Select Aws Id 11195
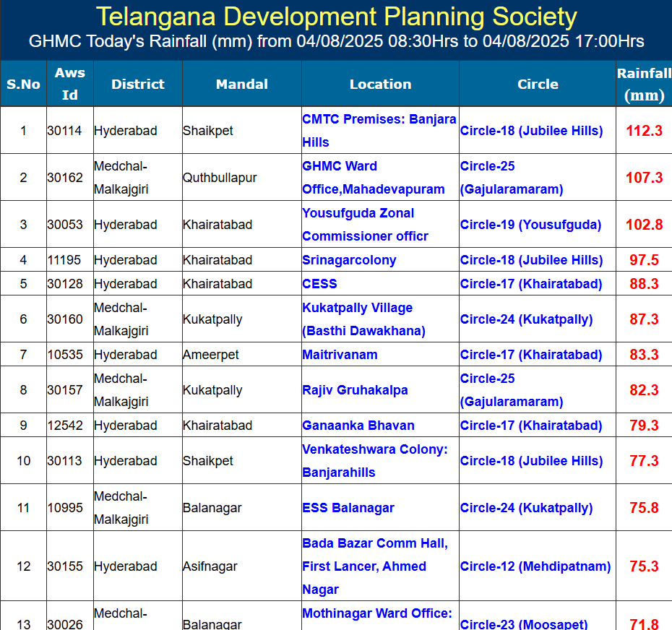672x630 pixels. point(64,259)
